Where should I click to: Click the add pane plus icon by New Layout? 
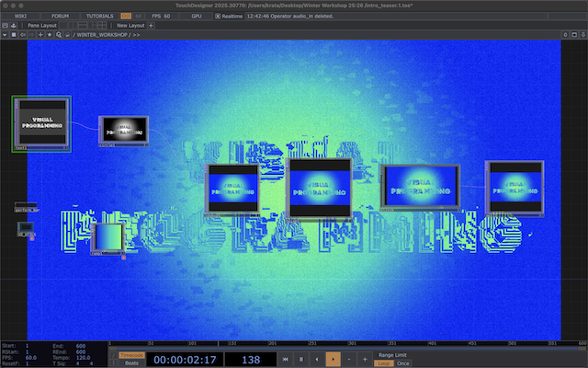pyautogui.click(x=151, y=26)
